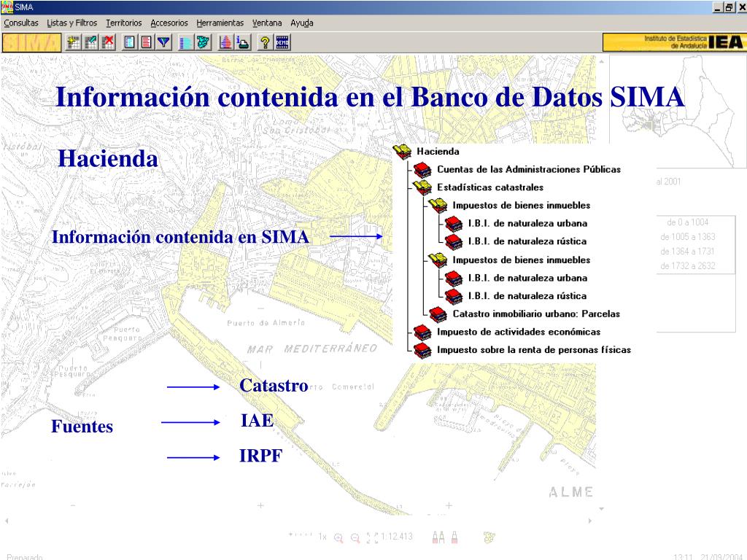Click the IEA Instituto de Estadística logo

coord(673,42)
